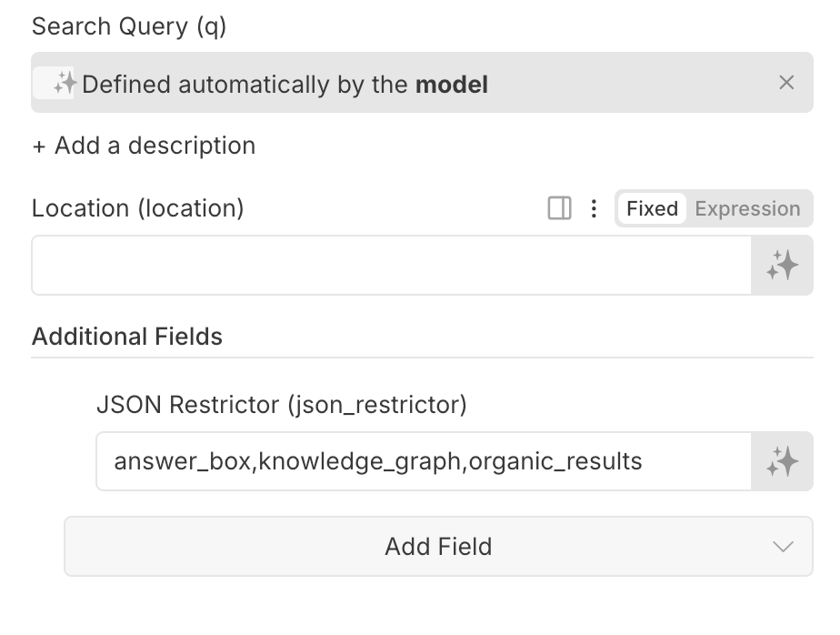The height and width of the screenshot is (635, 840).
Task: Open the Add Field dropdown
Action: (x=438, y=547)
